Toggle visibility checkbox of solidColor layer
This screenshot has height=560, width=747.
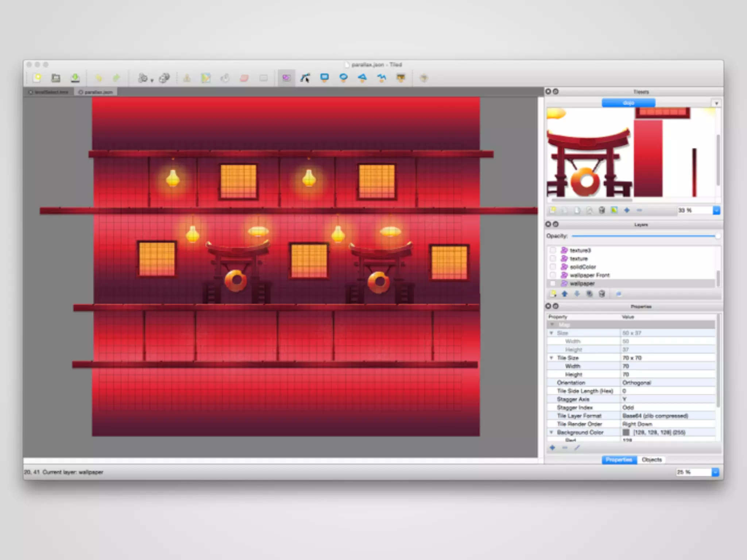tap(553, 267)
